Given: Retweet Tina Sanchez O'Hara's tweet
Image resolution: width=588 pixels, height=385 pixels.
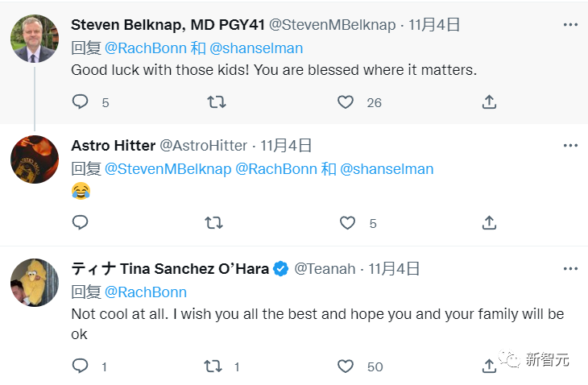Looking at the screenshot, I should point(213,366).
